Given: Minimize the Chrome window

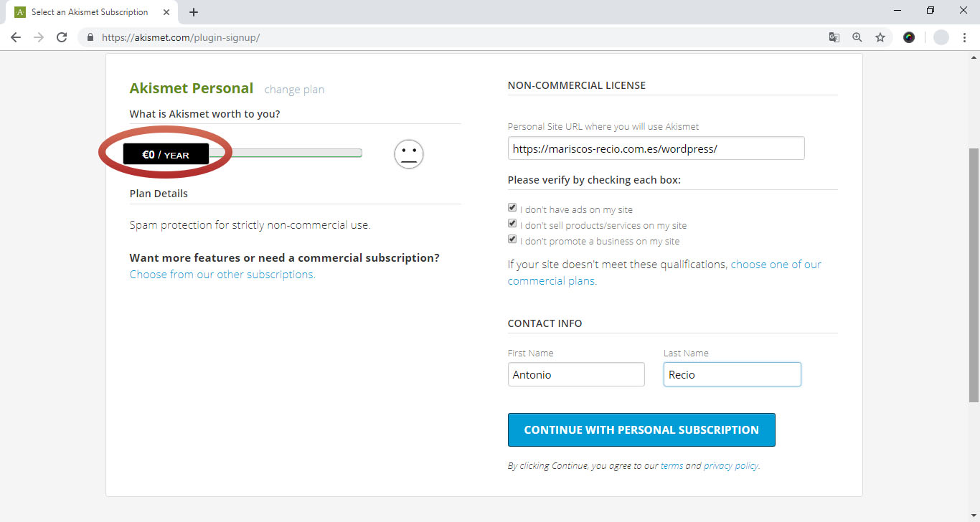Looking at the screenshot, I should (x=898, y=11).
